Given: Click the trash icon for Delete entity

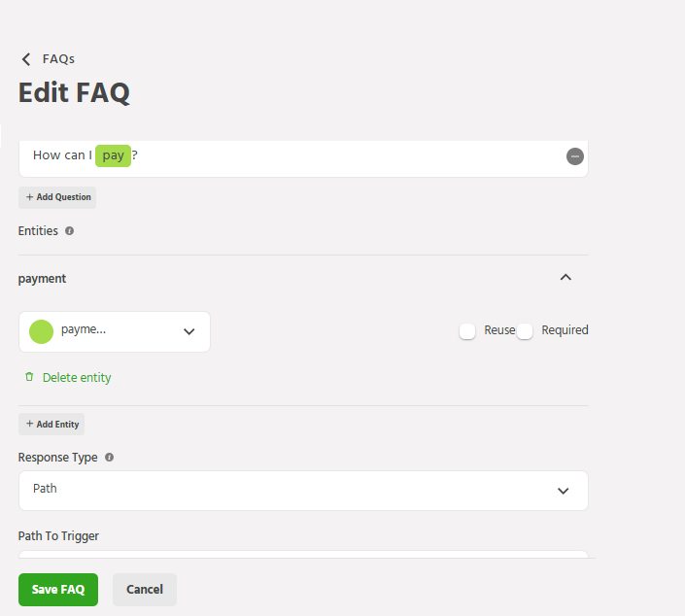Looking at the screenshot, I should point(29,377).
